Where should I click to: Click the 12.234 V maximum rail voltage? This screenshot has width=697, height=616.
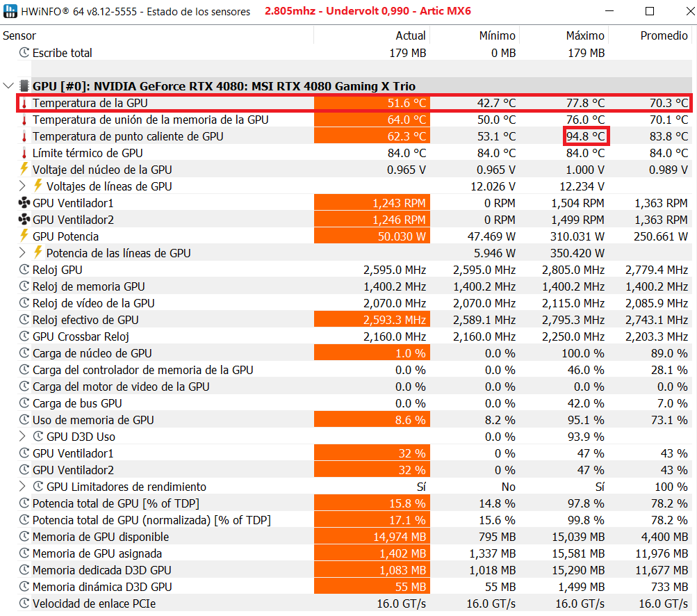582,187
